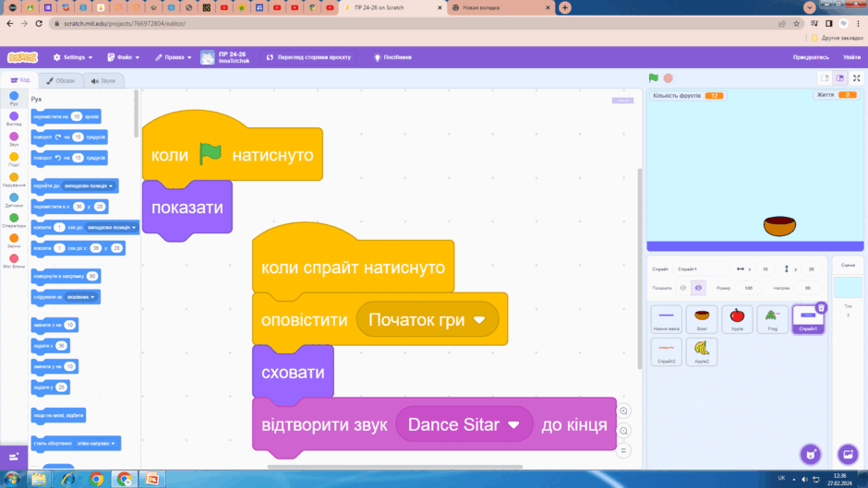
Task: Edit the sprite Розмір size field
Action: [x=749, y=288]
